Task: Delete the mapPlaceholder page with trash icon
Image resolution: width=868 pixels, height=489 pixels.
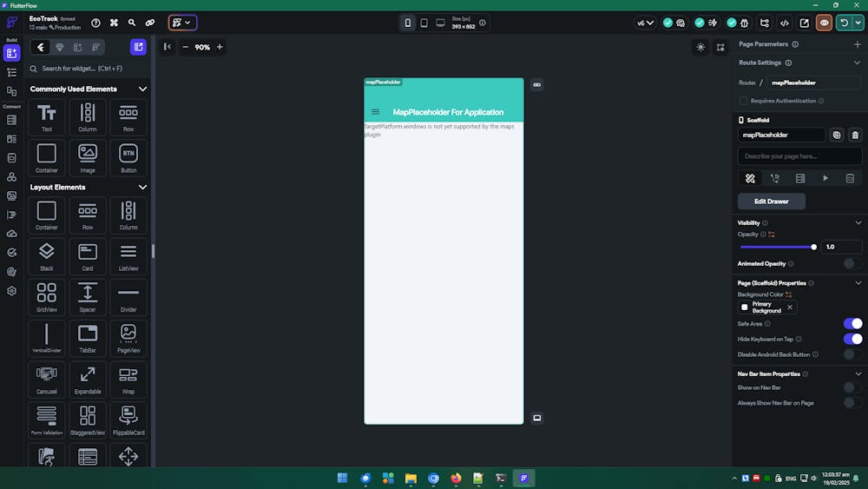Action: (x=855, y=135)
